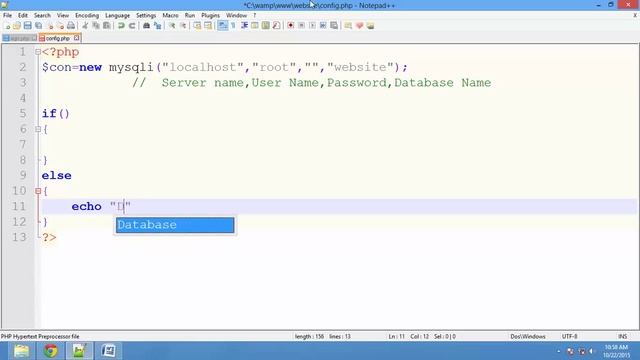
Task: Open the Window menu
Action: [x=236, y=15]
